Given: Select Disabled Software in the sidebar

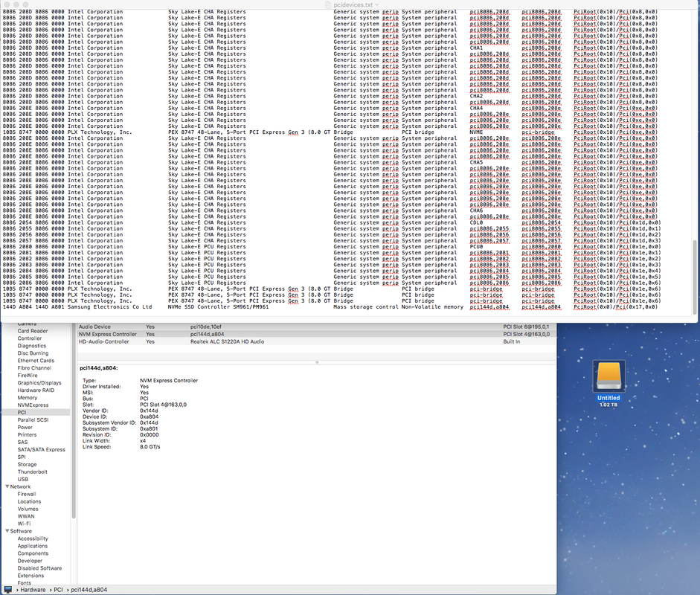Looking at the screenshot, I should 39,568.
